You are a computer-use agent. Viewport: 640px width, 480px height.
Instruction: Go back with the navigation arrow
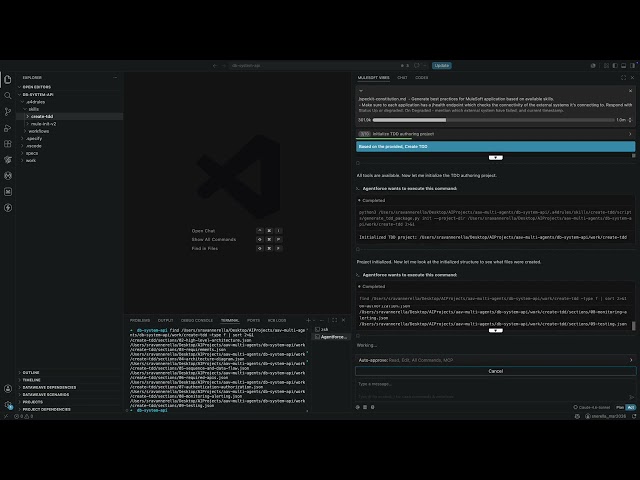coord(215,66)
